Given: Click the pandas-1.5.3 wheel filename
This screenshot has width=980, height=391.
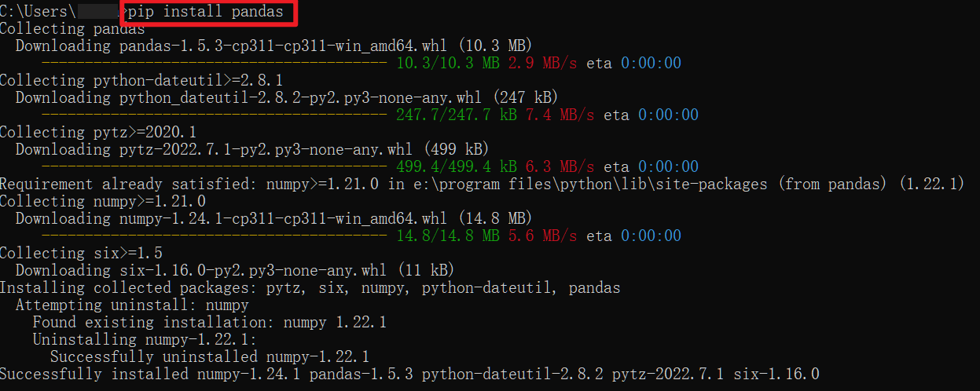Looking at the screenshot, I should tap(284, 46).
